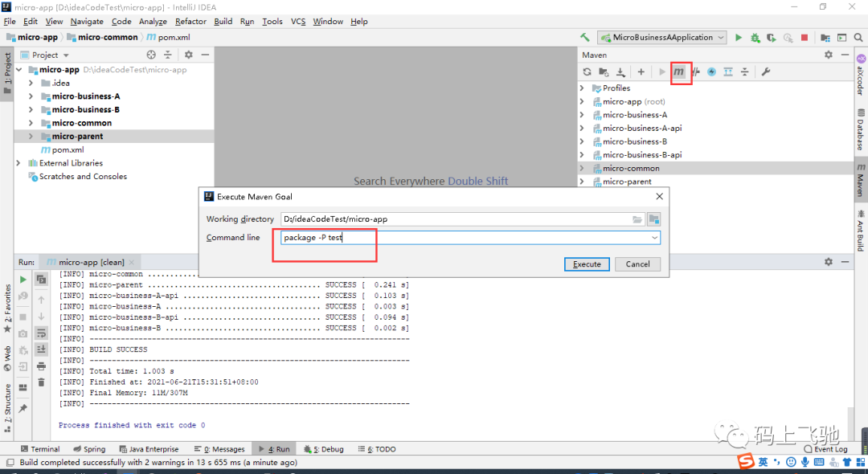The image size is (868, 474).
Task: Reimport all Maven projects via refresh icon
Action: [x=587, y=72]
